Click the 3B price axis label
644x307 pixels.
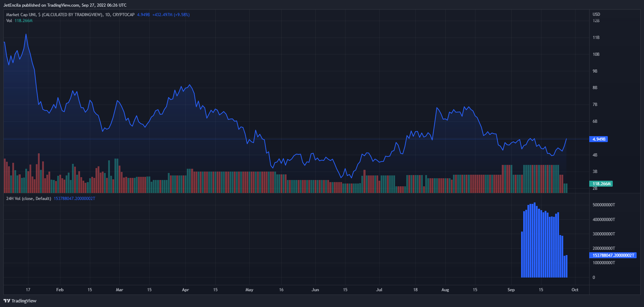click(595, 172)
